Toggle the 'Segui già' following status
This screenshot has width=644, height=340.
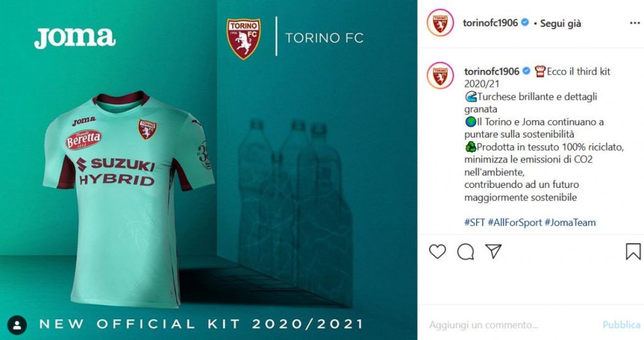[x=560, y=23]
